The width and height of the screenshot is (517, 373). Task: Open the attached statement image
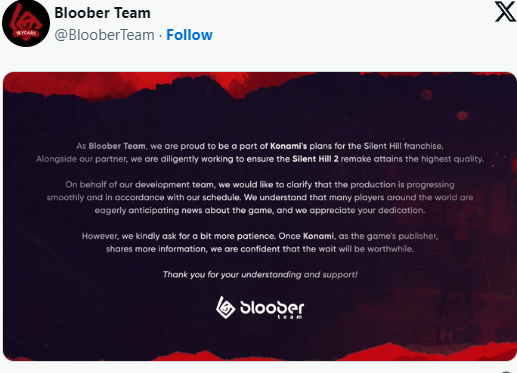260,216
